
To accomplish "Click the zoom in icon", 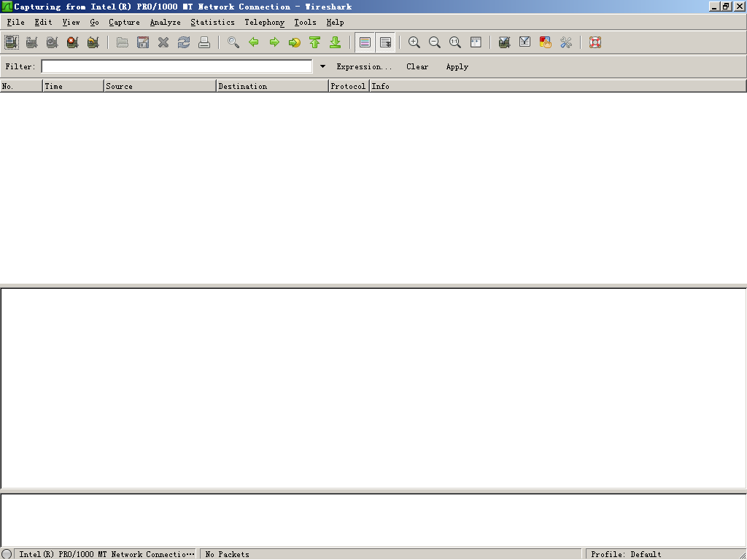I will click(x=414, y=42).
